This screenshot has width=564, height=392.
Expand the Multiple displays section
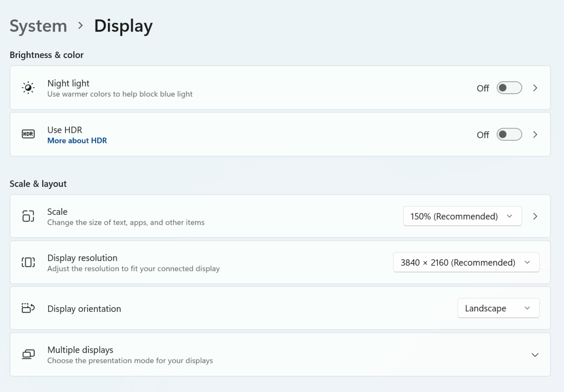[535, 355]
